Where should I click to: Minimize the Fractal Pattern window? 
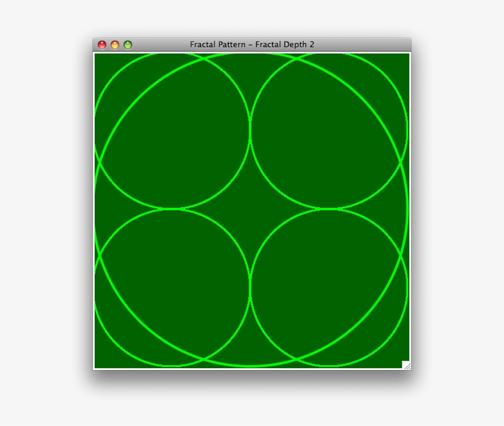coord(115,44)
